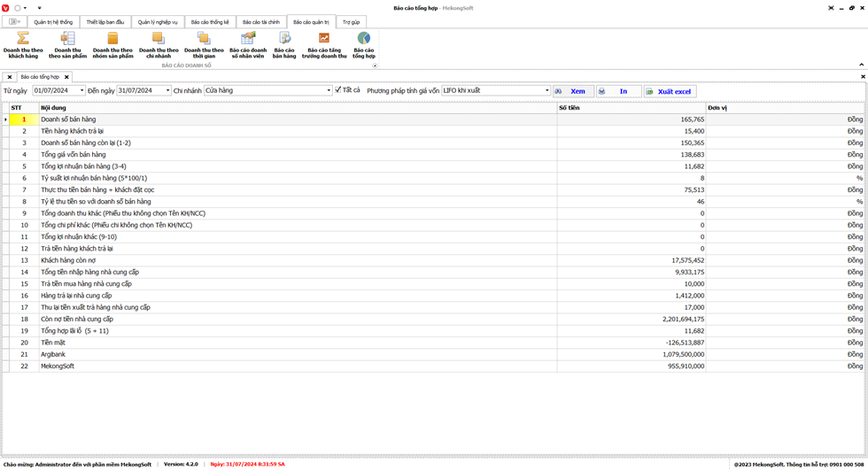
Task: Open the Từ ngày date dropdown
Action: point(81,90)
